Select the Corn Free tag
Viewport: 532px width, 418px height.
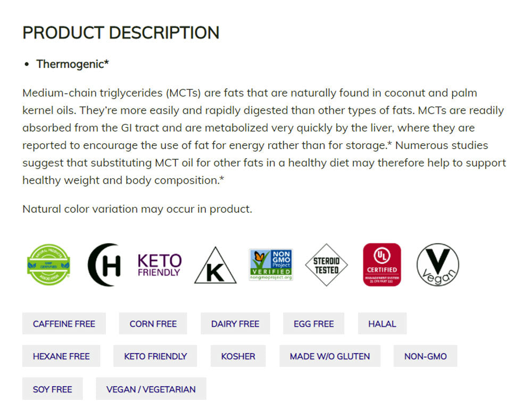153,324
